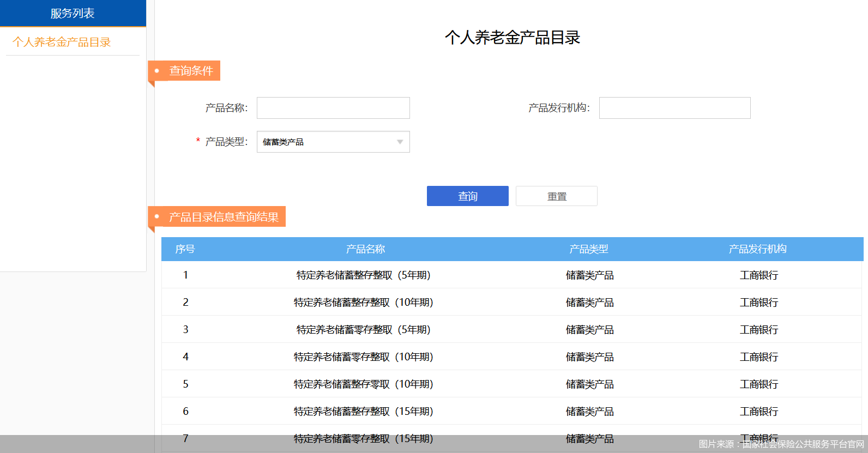Select 特定养老储蓄零存整取 (5年期) in row 3

point(363,330)
